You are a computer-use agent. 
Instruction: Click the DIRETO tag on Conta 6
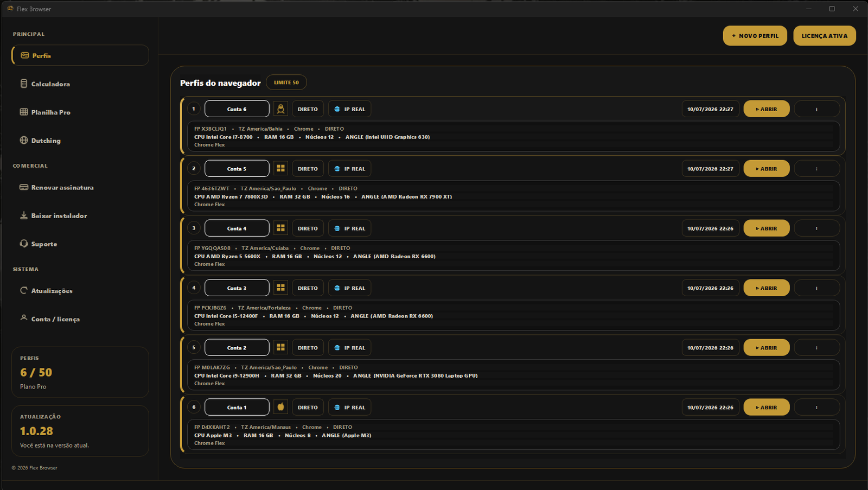308,109
